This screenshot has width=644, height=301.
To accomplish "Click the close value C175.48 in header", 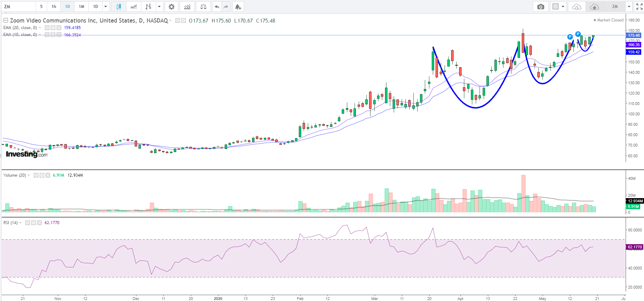I will (x=266, y=20).
